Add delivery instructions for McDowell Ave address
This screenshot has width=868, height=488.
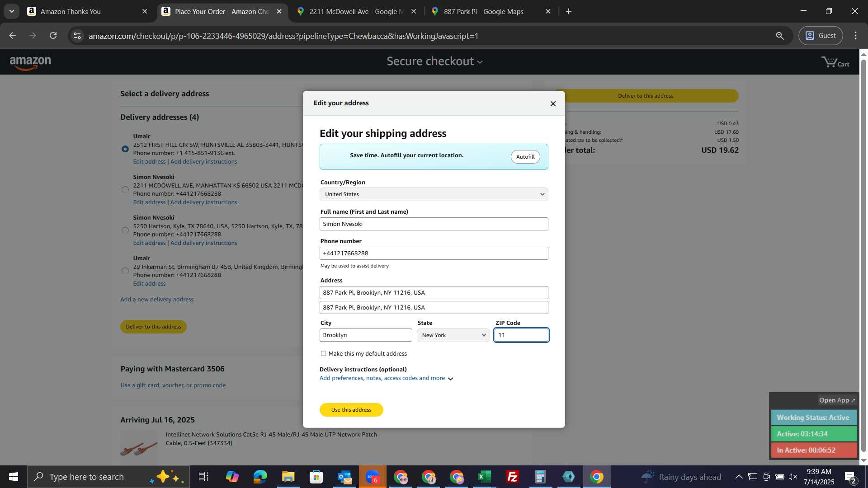pyautogui.click(x=203, y=202)
